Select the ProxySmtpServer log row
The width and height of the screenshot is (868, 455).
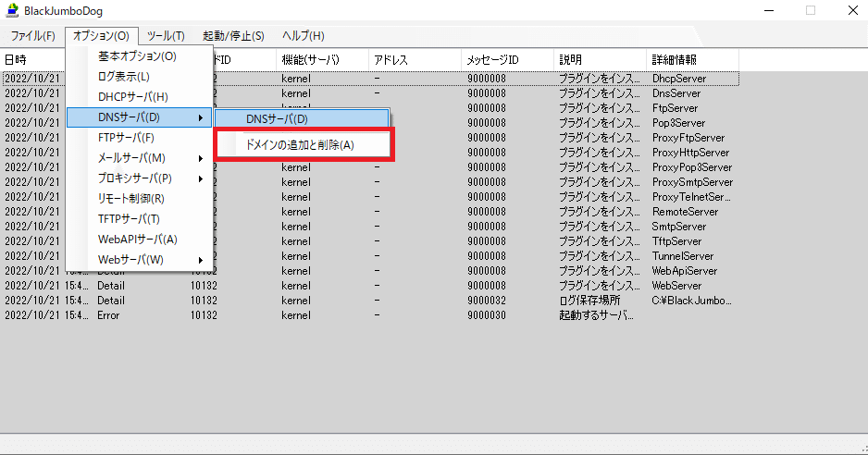coord(370,182)
